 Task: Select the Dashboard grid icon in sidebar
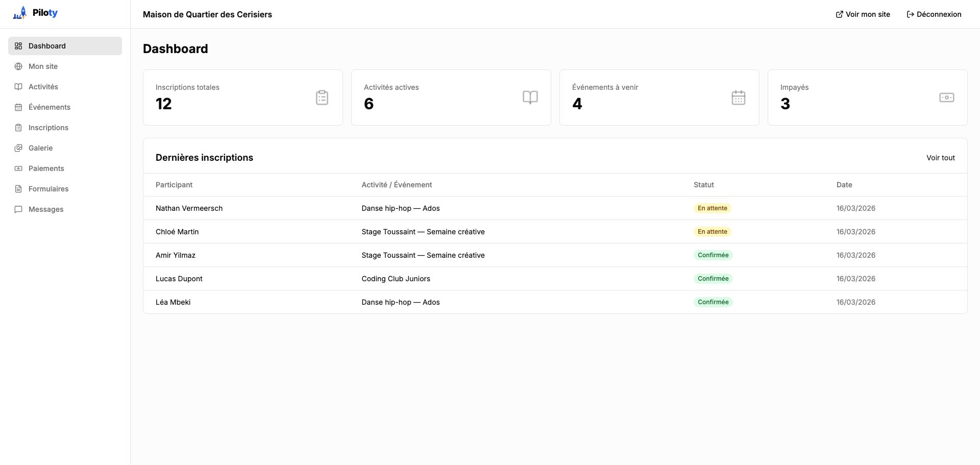(18, 46)
